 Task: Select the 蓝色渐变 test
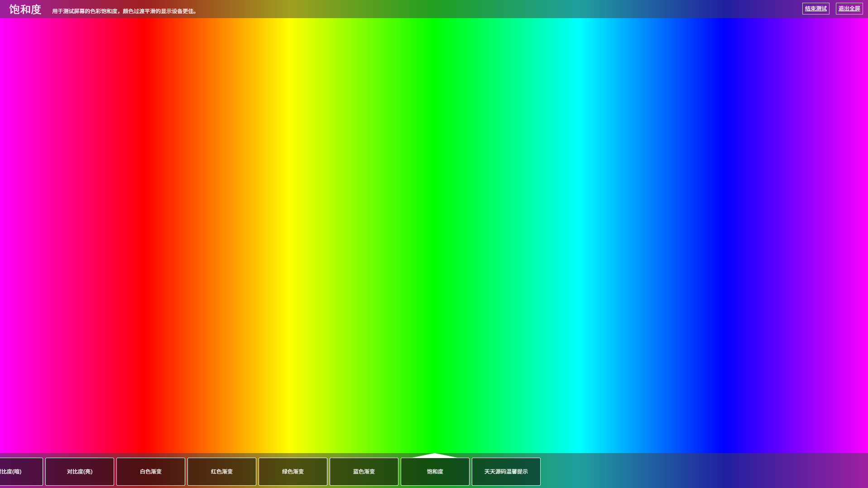click(x=364, y=472)
